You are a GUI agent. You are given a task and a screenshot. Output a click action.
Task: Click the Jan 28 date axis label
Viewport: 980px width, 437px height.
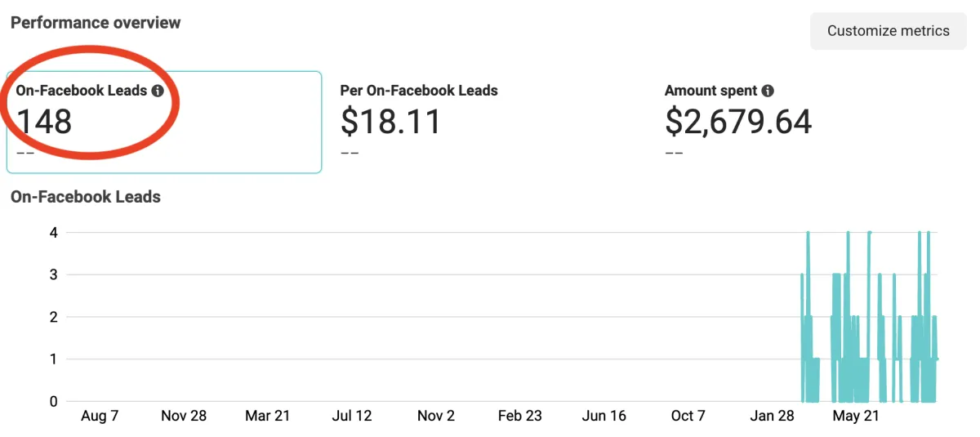(773, 416)
